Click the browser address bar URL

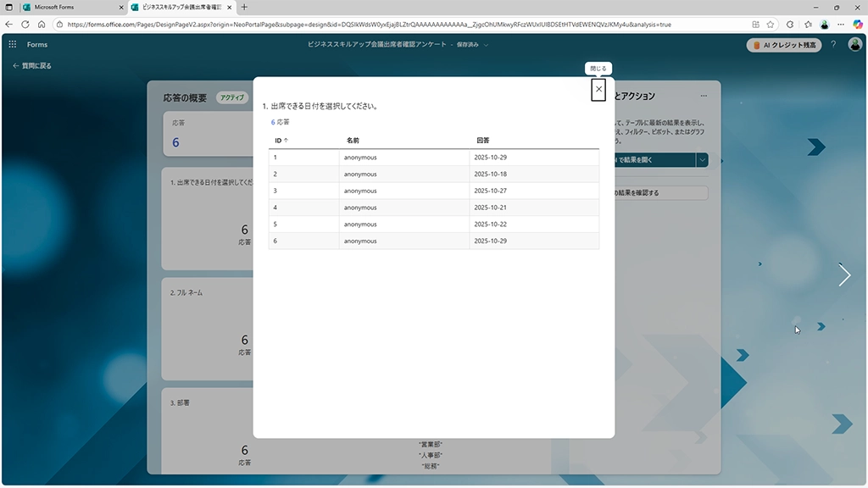[x=364, y=25]
